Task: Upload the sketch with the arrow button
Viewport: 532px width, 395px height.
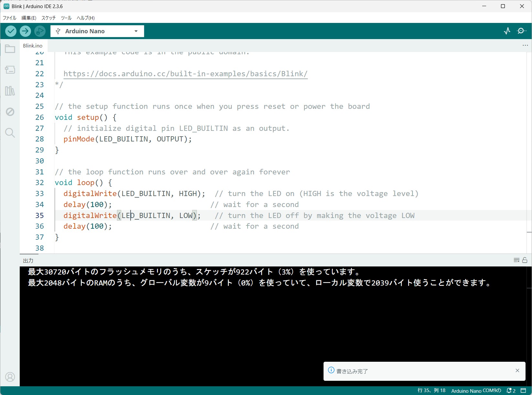Action: click(25, 31)
